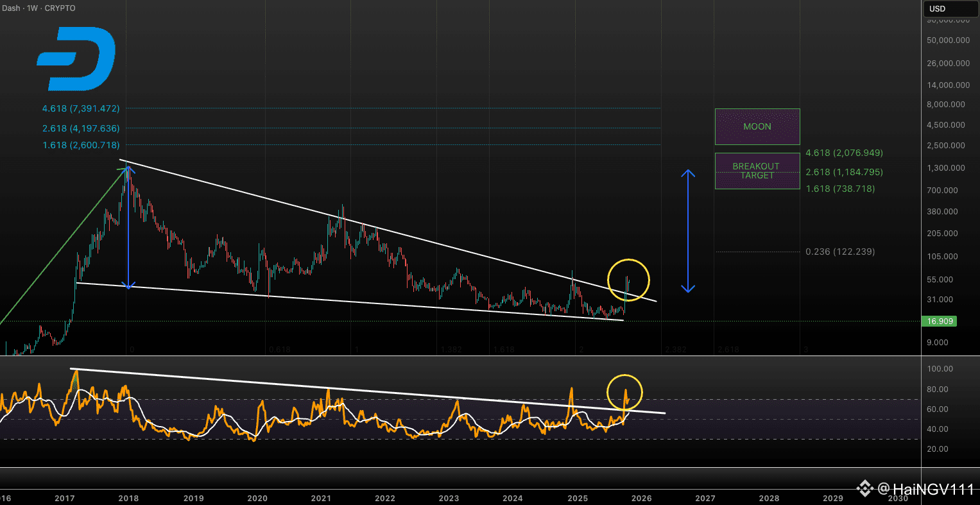The image size is (980, 505).
Task: Click the BREAKOUT TARGET box
Action: coord(757,171)
